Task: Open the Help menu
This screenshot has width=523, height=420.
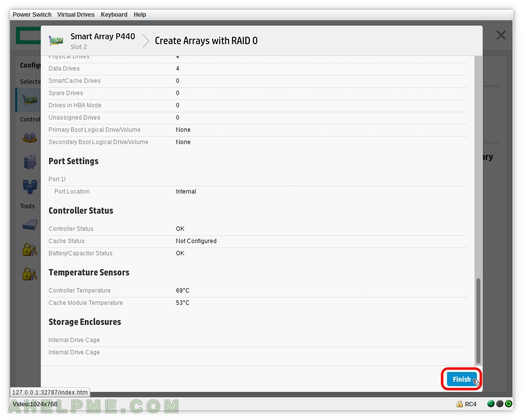Action: point(140,15)
